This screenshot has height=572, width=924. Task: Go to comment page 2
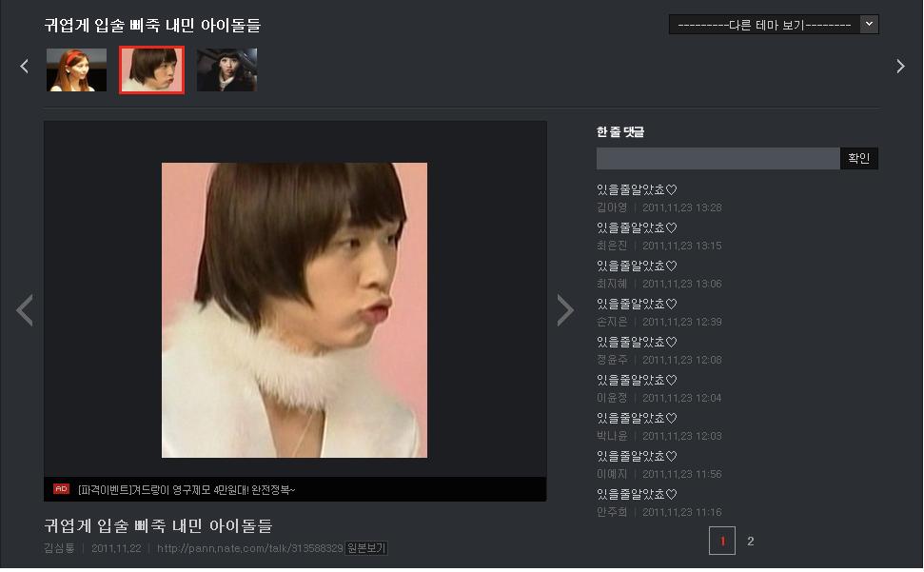tap(750, 541)
